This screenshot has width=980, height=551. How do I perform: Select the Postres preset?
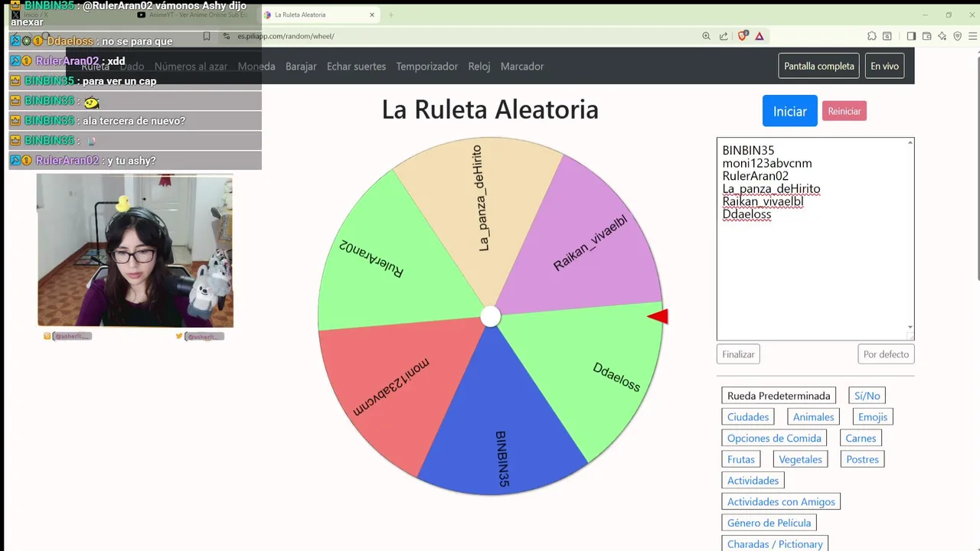pos(862,459)
